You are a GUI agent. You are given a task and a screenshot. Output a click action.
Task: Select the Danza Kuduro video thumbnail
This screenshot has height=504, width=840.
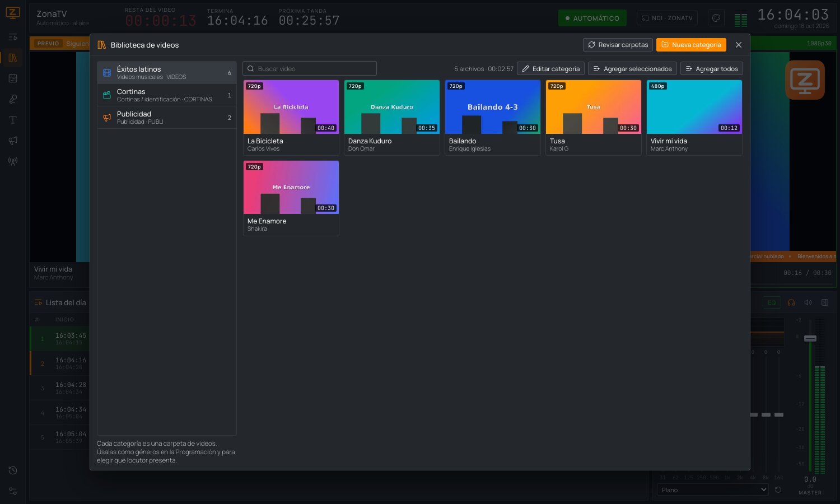(392, 107)
